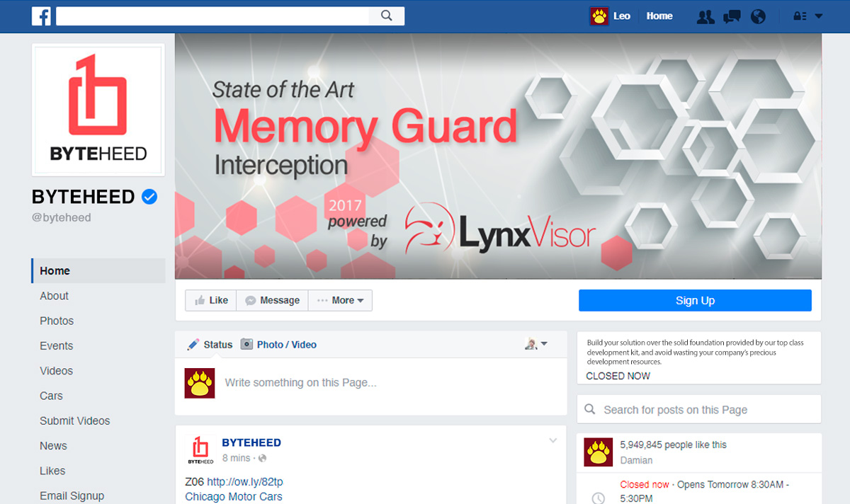The height and width of the screenshot is (504, 850).
Task: Open the More dropdown under the cover
Action: pyautogui.click(x=340, y=300)
